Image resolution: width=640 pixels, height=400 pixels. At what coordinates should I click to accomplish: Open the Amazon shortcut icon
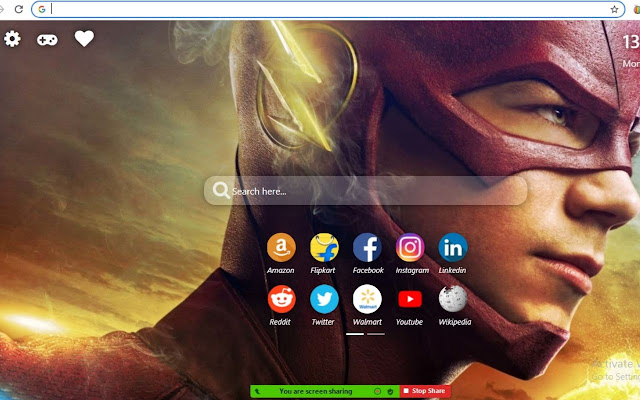click(x=281, y=247)
